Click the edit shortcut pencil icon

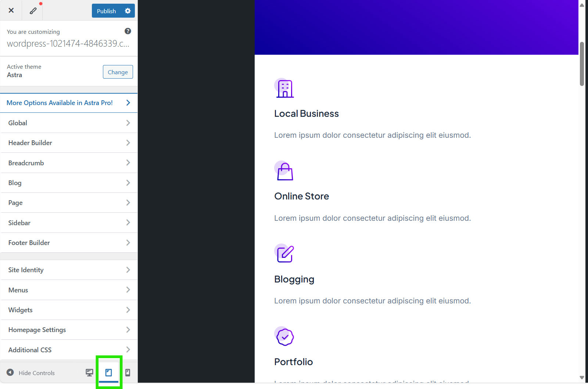[x=33, y=10]
